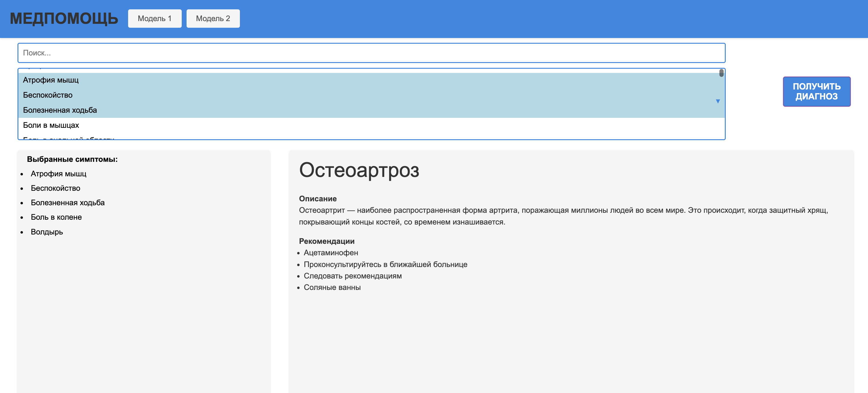868x393 pixels.
Task: Click Атрофия мышц under Выбранные симптомы
Action: tap(59, 174)
